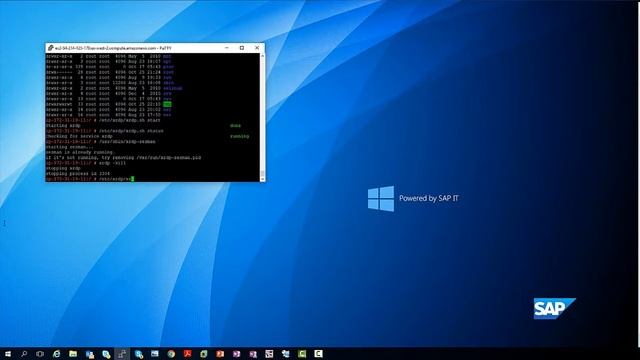Maximize the PuTTY window
Image resolution: width=640 pixels, height=360 pixels.
coord(242,48)
